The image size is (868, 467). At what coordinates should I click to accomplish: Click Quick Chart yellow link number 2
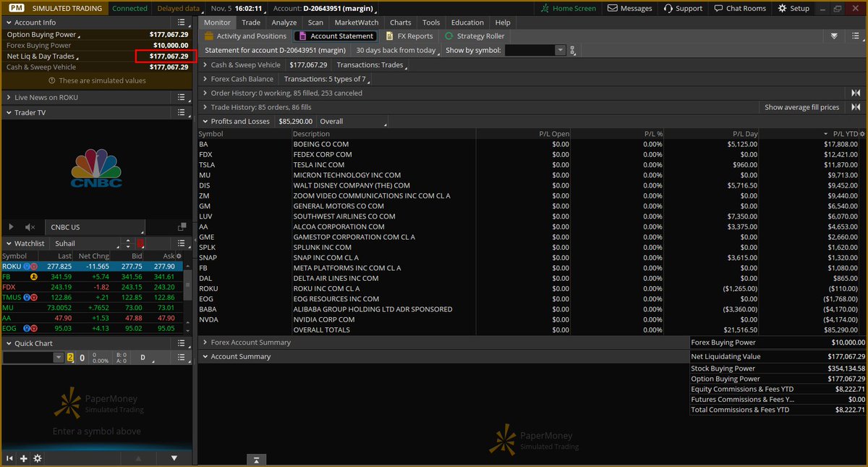[70, 358]
